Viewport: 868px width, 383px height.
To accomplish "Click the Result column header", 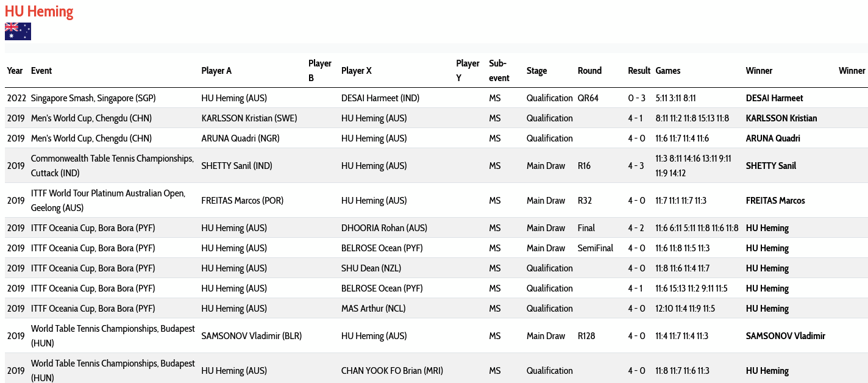I will tap(639, 71).
